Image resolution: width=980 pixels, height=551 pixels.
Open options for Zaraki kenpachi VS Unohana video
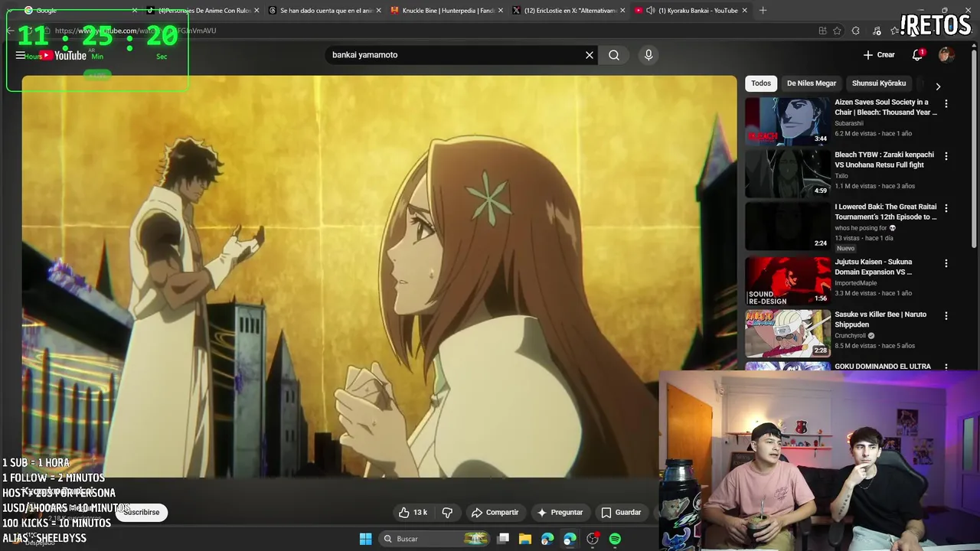946,156
